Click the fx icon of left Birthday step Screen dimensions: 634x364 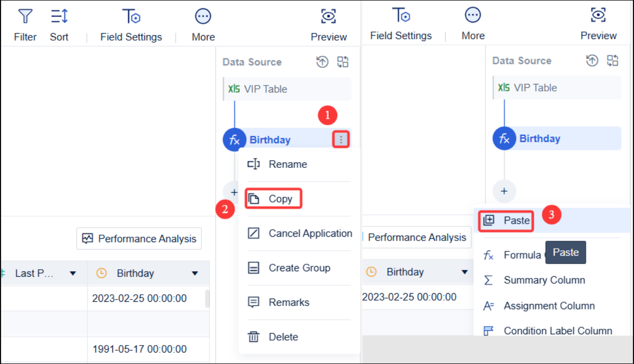pos(234,140)
